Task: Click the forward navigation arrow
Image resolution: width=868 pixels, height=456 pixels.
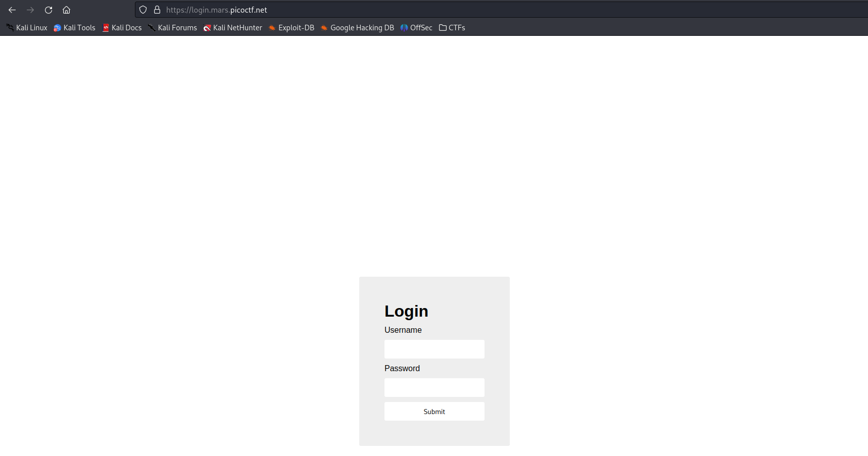Action: [x=30, y=10]
